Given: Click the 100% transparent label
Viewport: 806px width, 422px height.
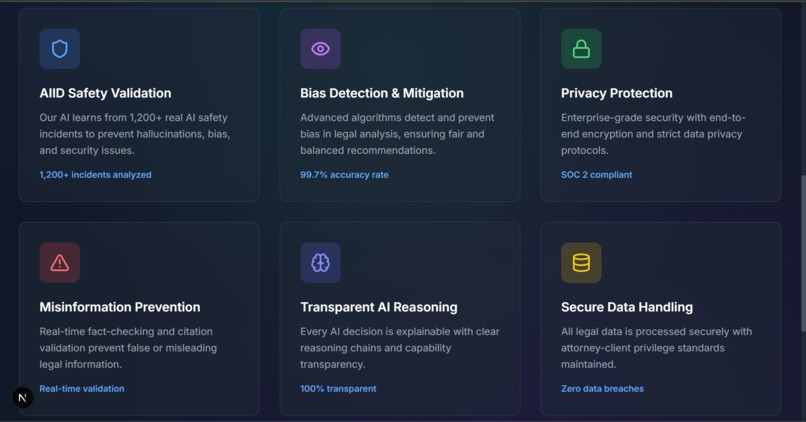Looking at the screenshot, I should click(x=338, y=389).
